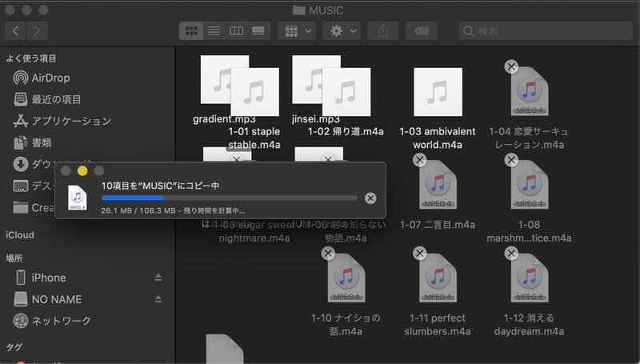Click the Share toolbar button
The height and width of the screenshot is (364, 640).
[x=382, y=31]
